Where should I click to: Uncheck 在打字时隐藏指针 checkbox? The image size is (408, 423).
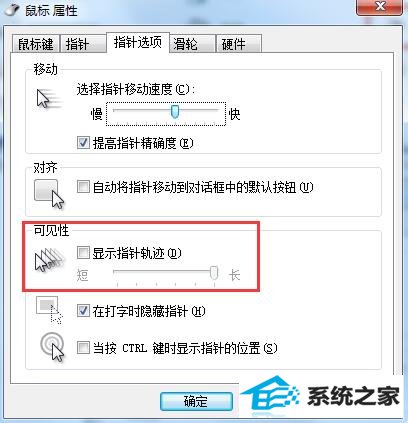coord(83,311)
